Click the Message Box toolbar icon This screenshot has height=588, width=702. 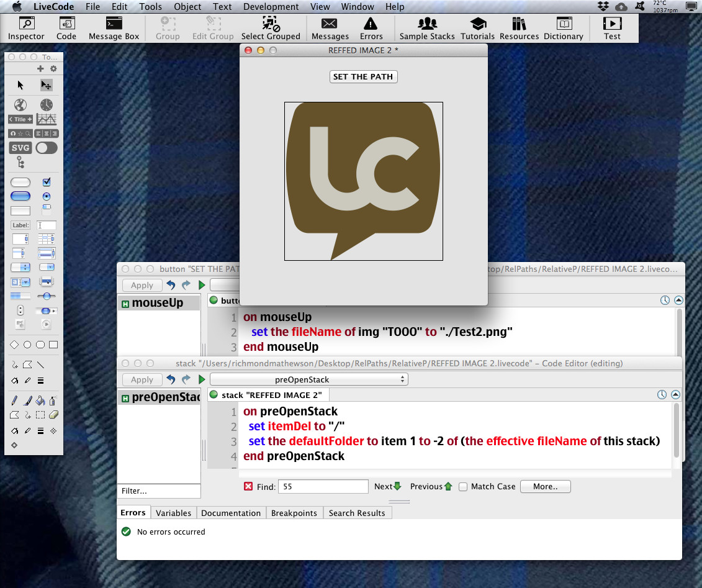click(x=114, y=29)
